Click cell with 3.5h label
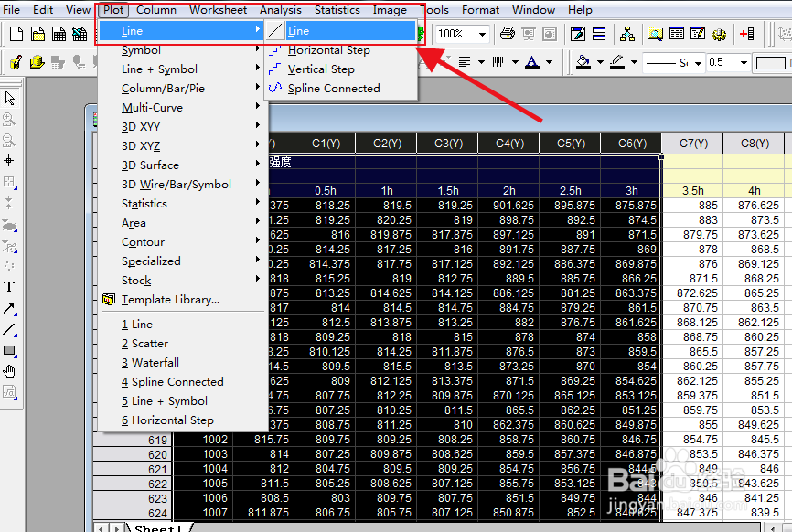This screenshot has height=532, width=792. point(692,191)
